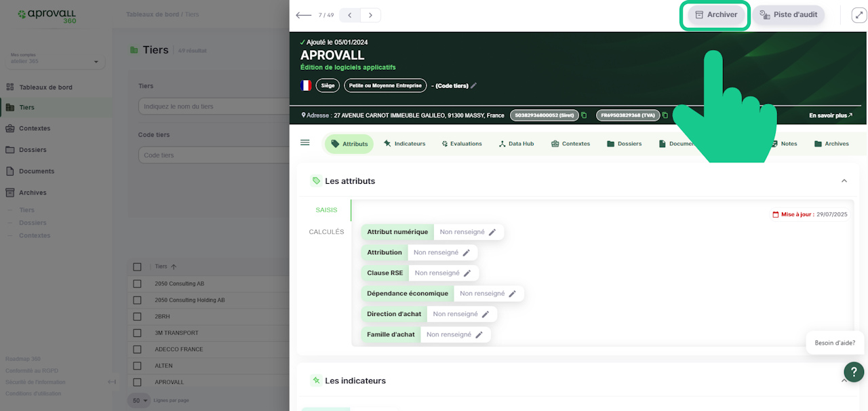The height and width of the screenshot is (411, 868).
Task: Open the Roadmap 360 link
Action: 23,359
